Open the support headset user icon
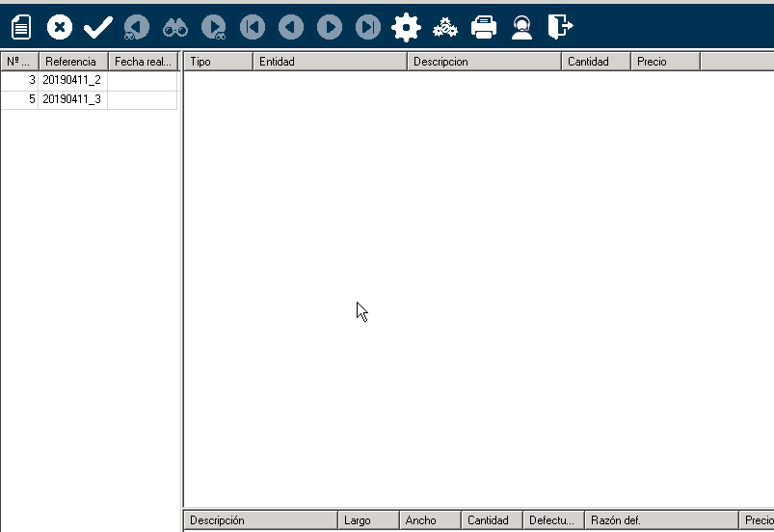The image size is (774, 532). point(522,28)
